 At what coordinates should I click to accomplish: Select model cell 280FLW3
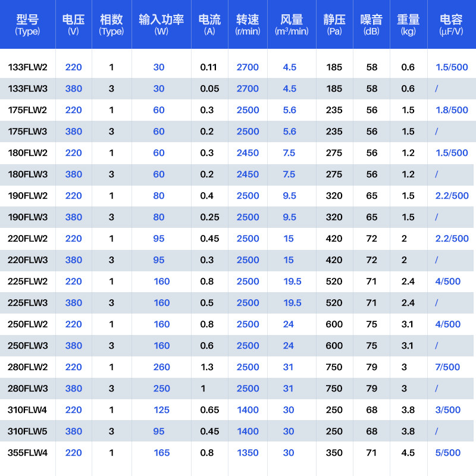click(x=27, y=389)
